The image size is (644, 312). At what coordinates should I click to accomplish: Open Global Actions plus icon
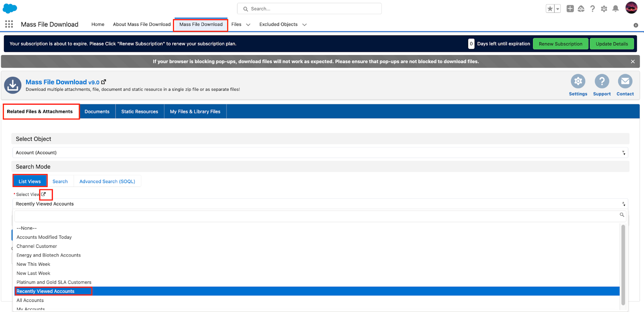[570, 8]
